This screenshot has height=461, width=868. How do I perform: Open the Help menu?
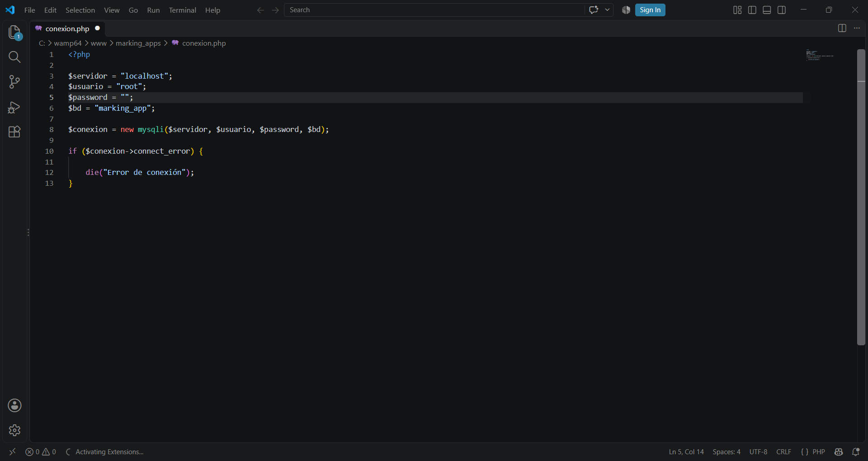(x=212, y=10)
